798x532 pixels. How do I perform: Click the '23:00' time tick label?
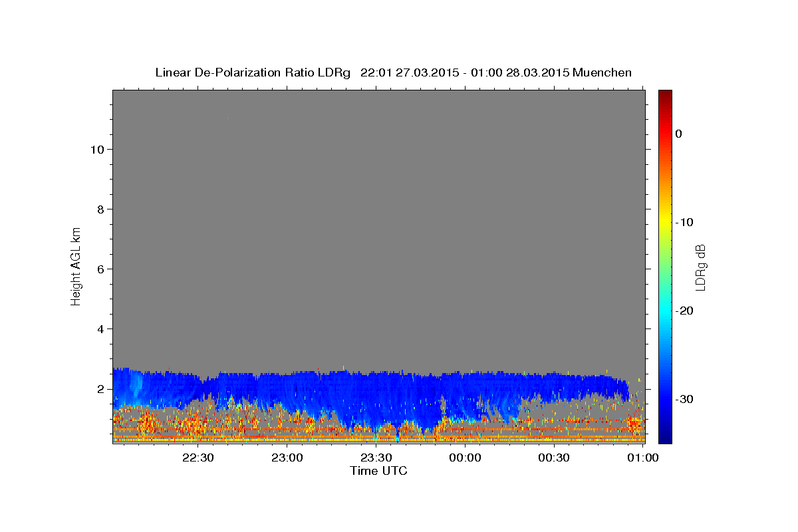[x=287, y=458]
